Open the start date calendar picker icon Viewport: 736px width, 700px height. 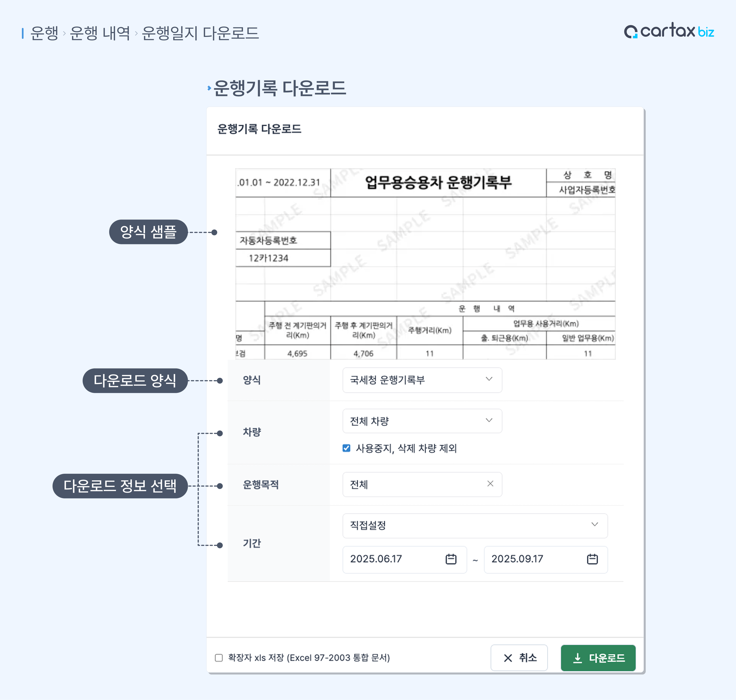(451, 559)
